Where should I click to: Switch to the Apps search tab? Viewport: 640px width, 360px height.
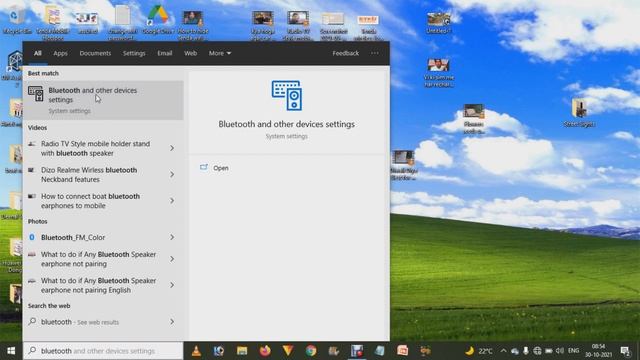tap(60, 53)
